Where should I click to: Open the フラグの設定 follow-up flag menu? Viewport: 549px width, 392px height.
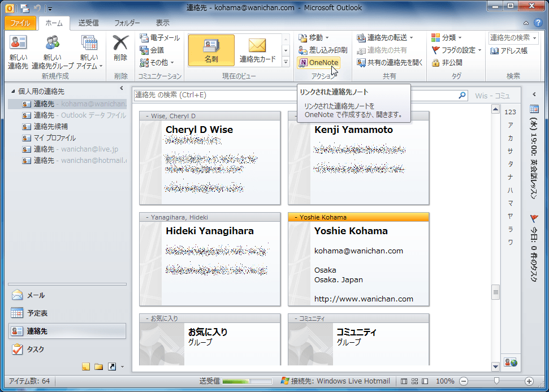(457, 50)
